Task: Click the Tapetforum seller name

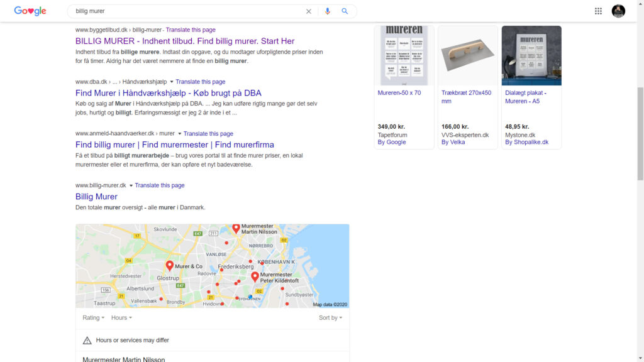Action: click(392, 135)
